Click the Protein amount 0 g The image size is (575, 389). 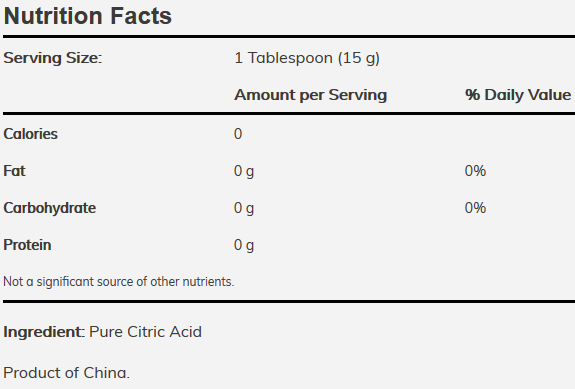click(x=244, y=245)
